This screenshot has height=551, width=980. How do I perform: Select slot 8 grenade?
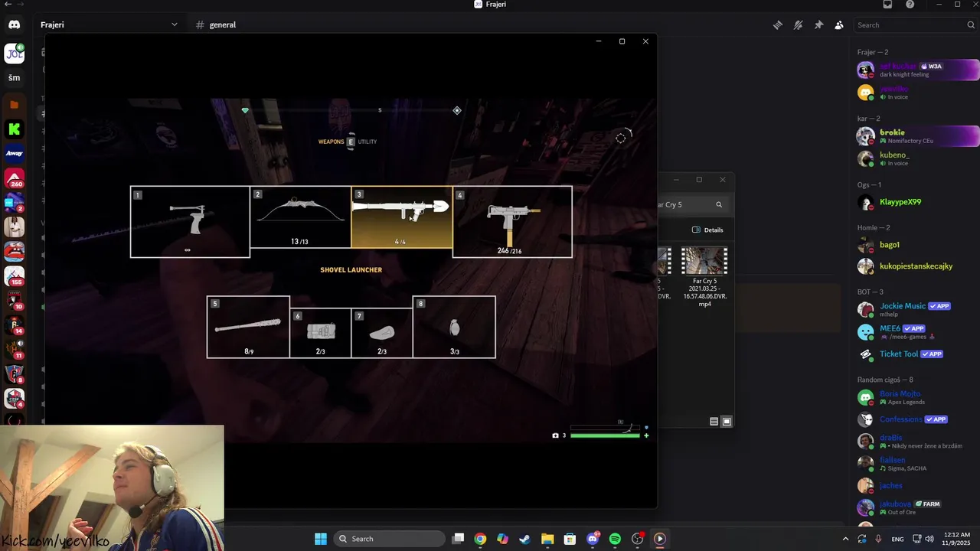454,327
